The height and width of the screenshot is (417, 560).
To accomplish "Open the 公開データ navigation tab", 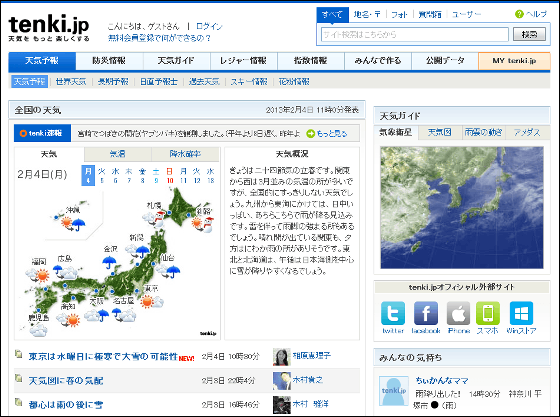I will point(445,61).
